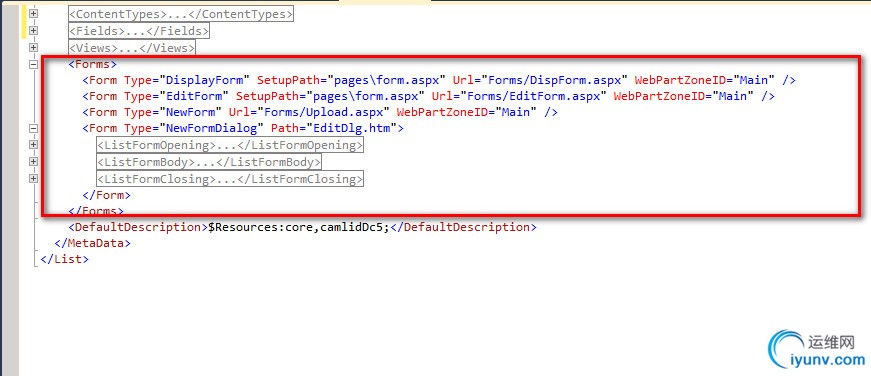
Task: Click the collapsed <ContentTypes>...</ContentTypes> text
Action: click(181, 14)
